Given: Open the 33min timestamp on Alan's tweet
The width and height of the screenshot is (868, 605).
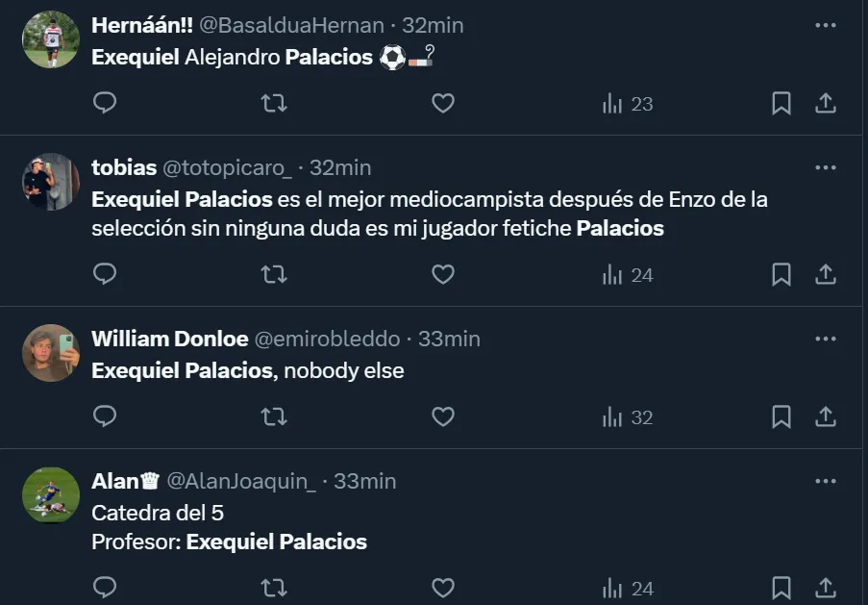Looking at the screenshot, I should pos(364,481).
